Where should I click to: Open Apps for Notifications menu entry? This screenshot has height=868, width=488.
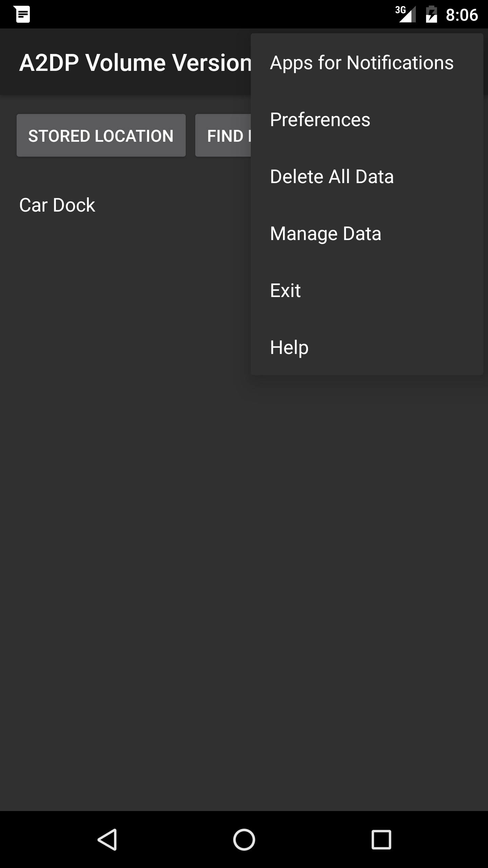point(362,63)
